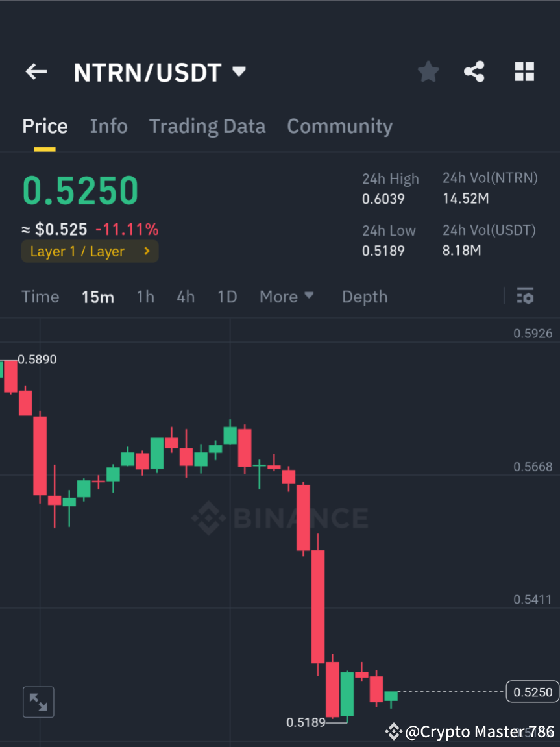
Task: Tap the Crypto Master786 badge icon
Action: [x=395, y=731]
